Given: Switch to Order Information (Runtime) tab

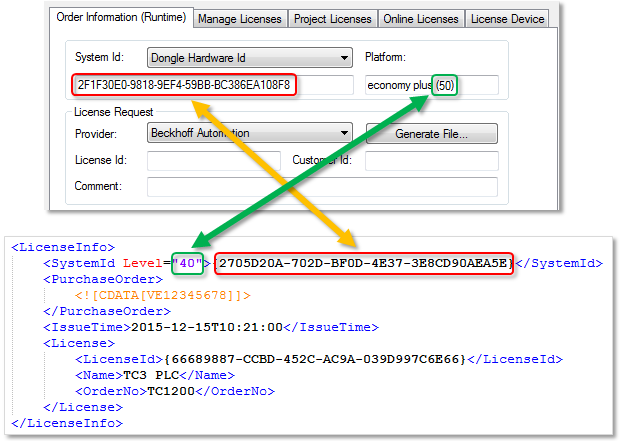Looking at the screenshot, I should (x=121, y=17).
